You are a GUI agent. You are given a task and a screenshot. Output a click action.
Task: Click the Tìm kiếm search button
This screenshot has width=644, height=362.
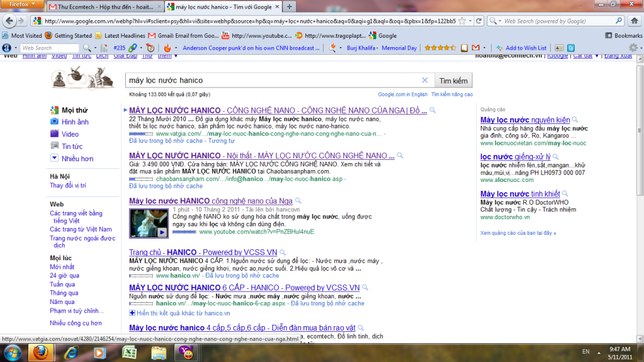pos(453,81)
